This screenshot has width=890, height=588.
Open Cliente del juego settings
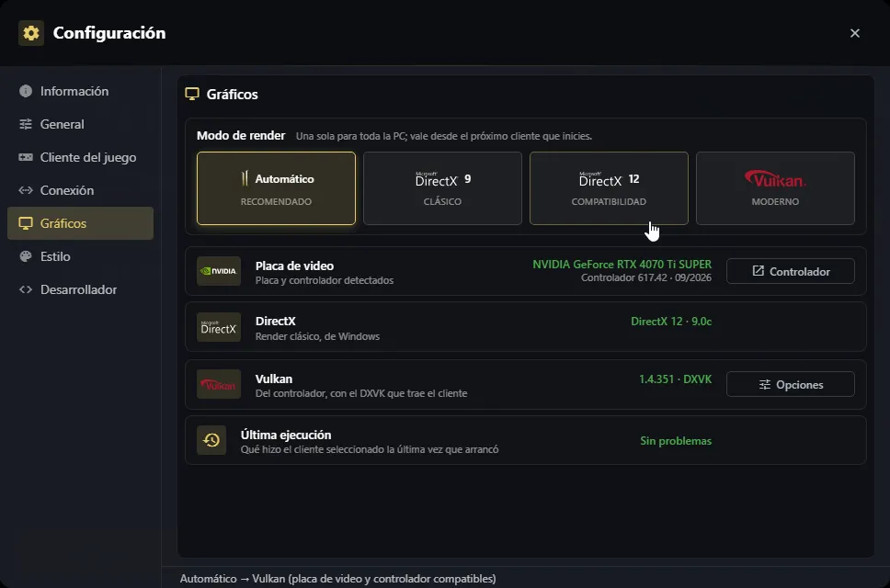click(80, 157)
